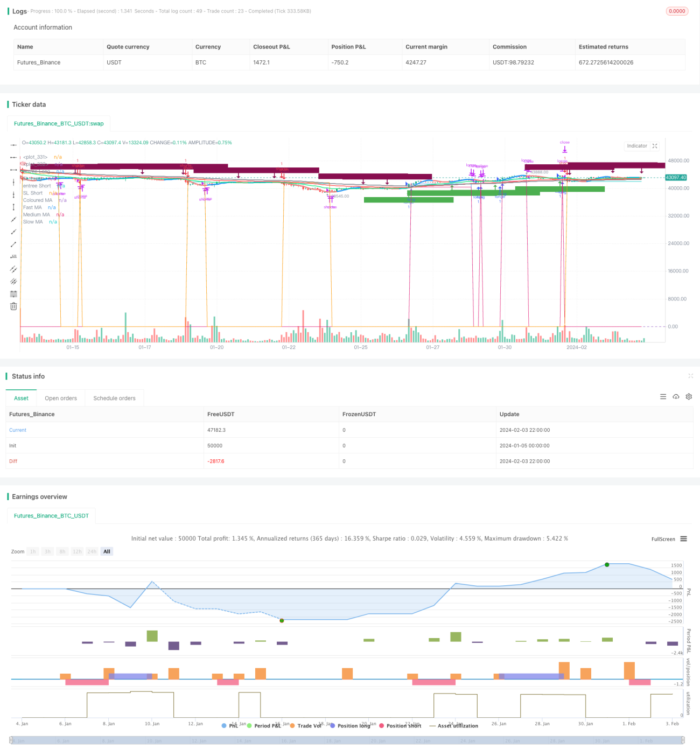Image resolution: width=700 pixels, height=756 pixels.
Task: Select the All zoom range button
Action: 107,551
